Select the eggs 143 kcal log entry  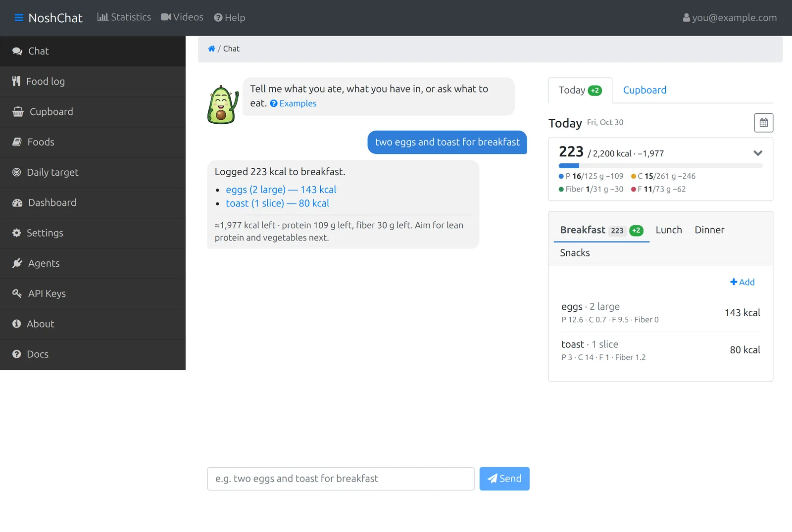click(x=660, y=313)
